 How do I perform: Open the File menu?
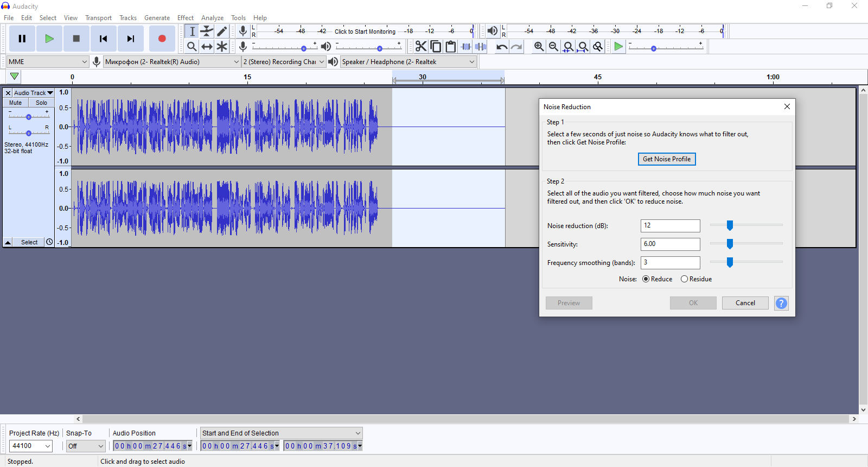(x=9, y=18)
